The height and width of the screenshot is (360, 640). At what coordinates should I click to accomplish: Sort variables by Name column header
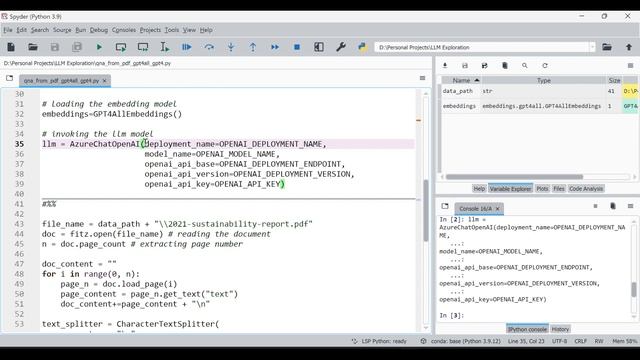(461, 80)
